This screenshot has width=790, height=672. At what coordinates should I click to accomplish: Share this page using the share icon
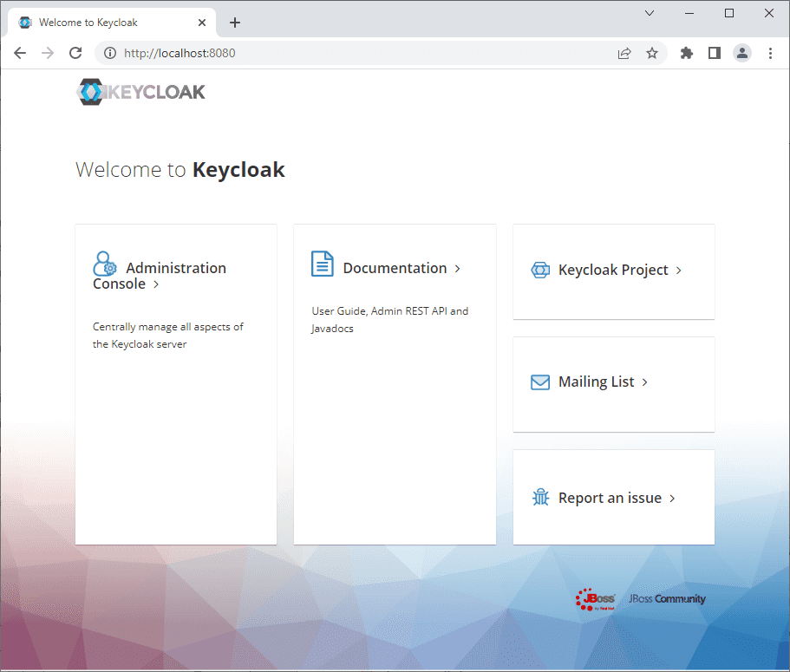624,53
